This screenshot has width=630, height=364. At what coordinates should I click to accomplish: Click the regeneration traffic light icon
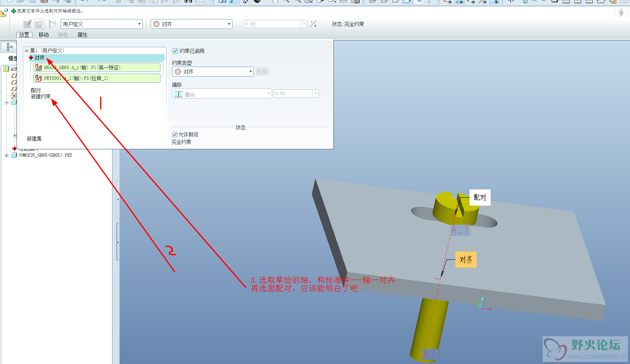coord(621,12)
